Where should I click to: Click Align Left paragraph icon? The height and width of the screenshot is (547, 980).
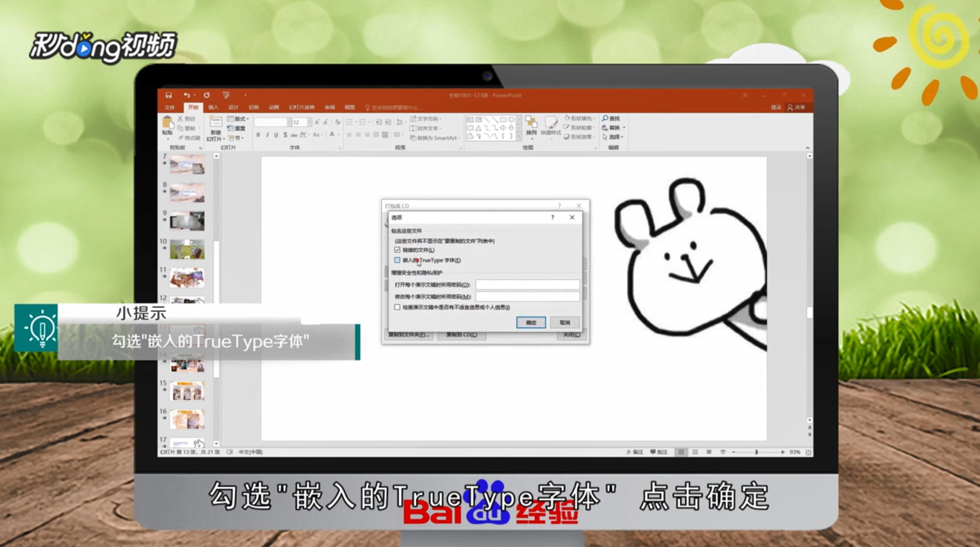pyautogui.click(x=349, y=135)
